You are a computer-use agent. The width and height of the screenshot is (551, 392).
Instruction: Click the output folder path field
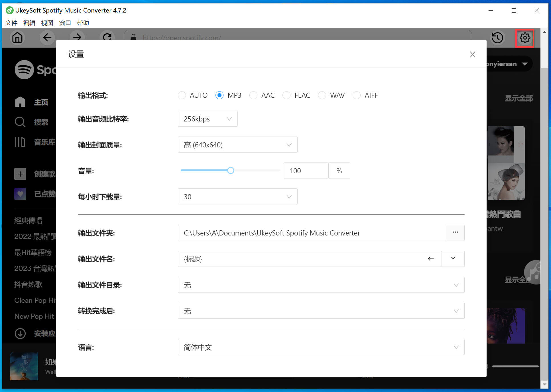pos(312,233)
